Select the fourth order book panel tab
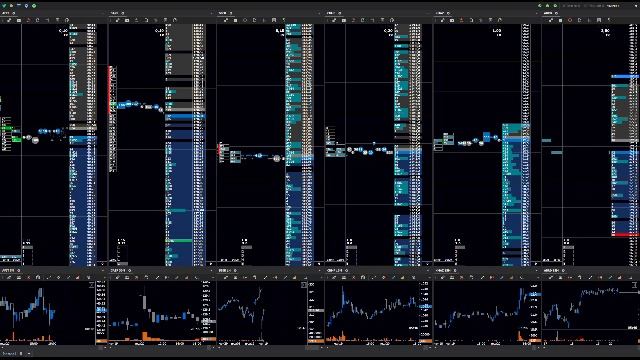 [334, 13]
